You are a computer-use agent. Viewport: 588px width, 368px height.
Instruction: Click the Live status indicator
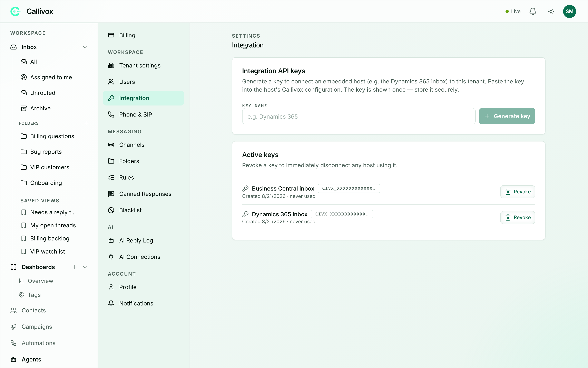pos(513,11)
